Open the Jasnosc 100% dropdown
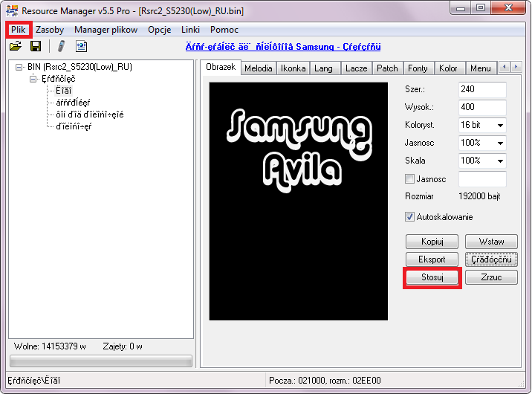Viewport: 532px width, 394px height. pyautogui.click(x=500, y=143)
